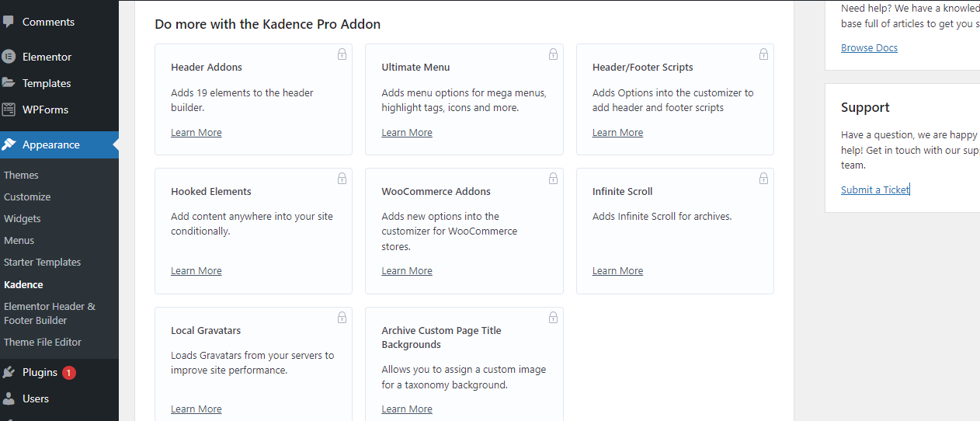Click the lock icon on Archive Custom Page Title card
Viewport: 980px width, 421px height.
[553, 318]
